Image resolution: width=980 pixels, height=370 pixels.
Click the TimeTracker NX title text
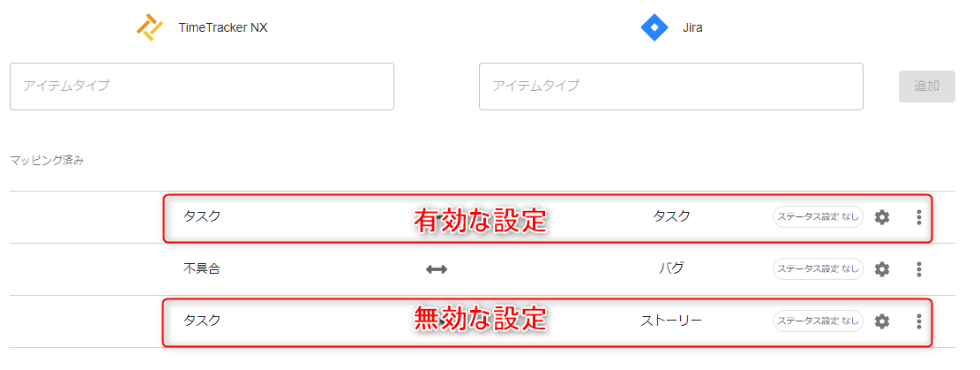223,27
